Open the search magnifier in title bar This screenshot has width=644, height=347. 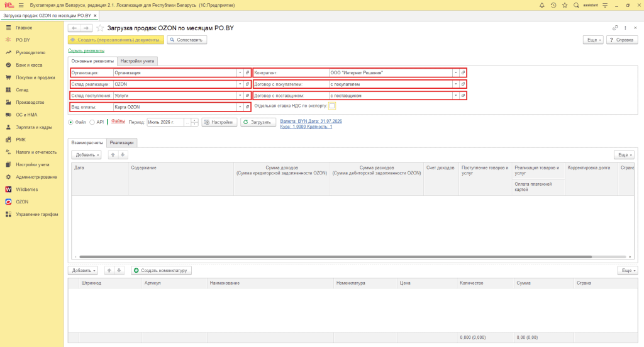coord(576,5)
